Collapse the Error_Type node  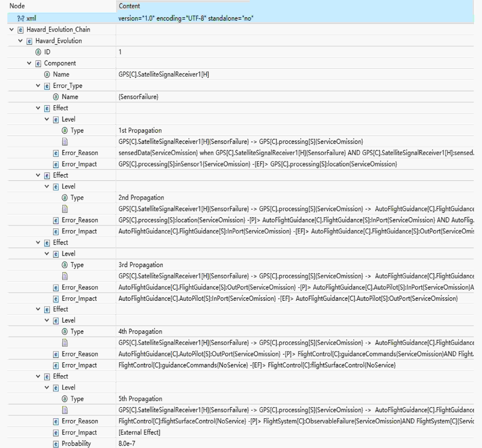point(38,85)
